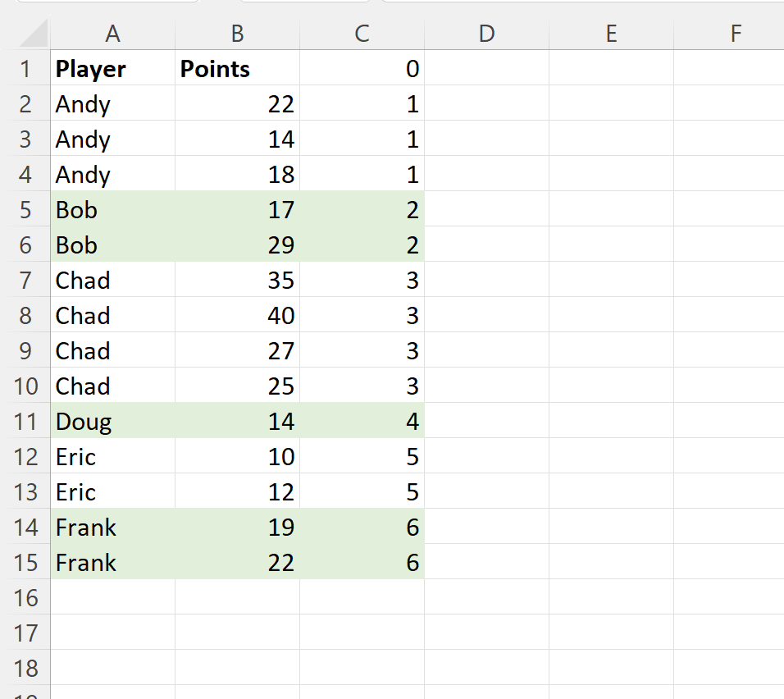Image resolution: width=784 pixels, height=699 pixels.
Task: Select column F header
Action: (x=736, y=34)
